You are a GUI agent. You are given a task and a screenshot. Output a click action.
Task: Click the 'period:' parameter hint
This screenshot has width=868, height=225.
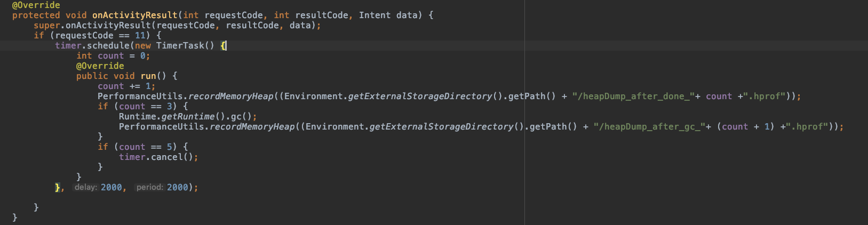(x=149, y=188)
